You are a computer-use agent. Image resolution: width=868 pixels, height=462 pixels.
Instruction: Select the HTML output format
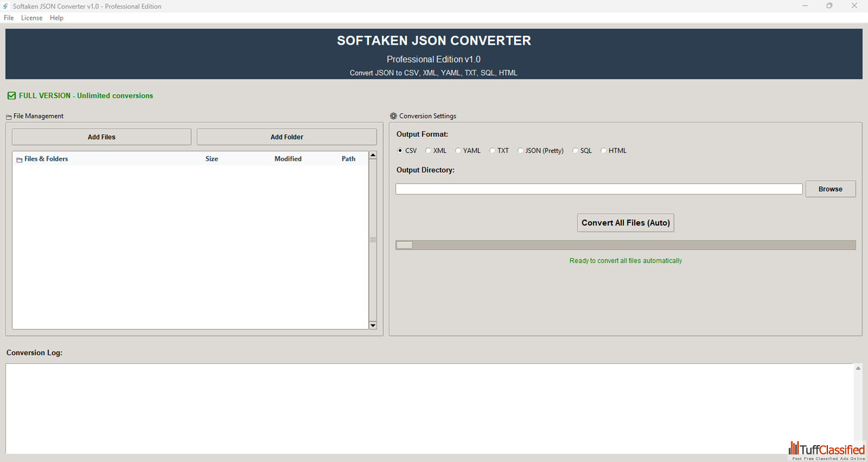[x=604, y=151]
